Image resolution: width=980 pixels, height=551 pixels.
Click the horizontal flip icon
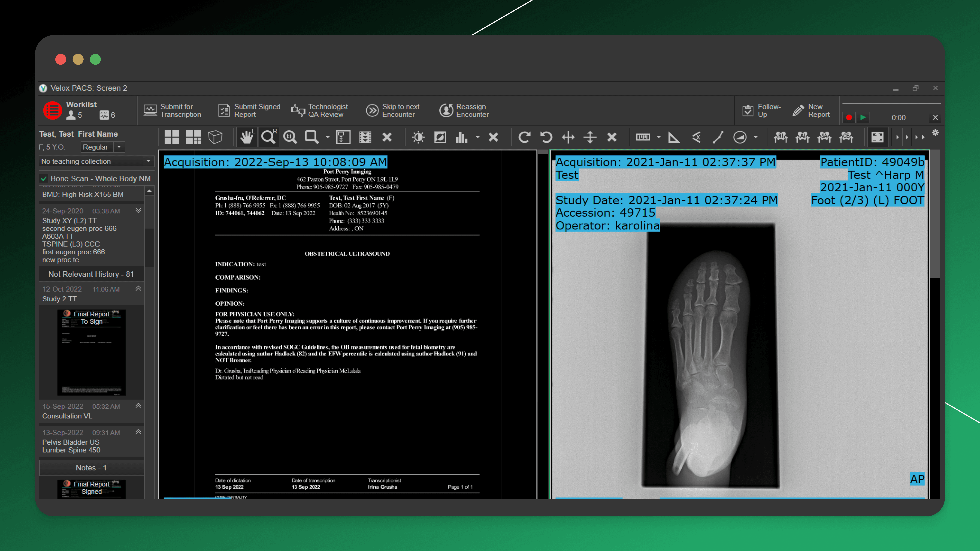coord(568,137)
